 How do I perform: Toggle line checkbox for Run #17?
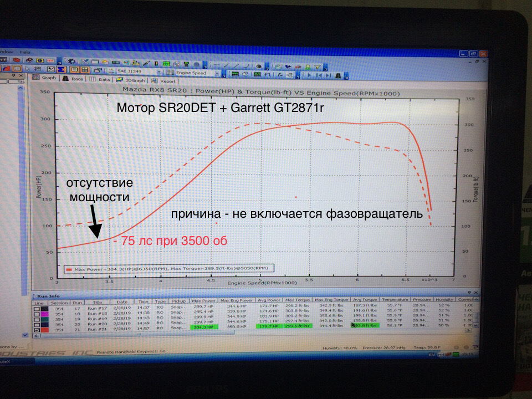click(x=37, y=309)
